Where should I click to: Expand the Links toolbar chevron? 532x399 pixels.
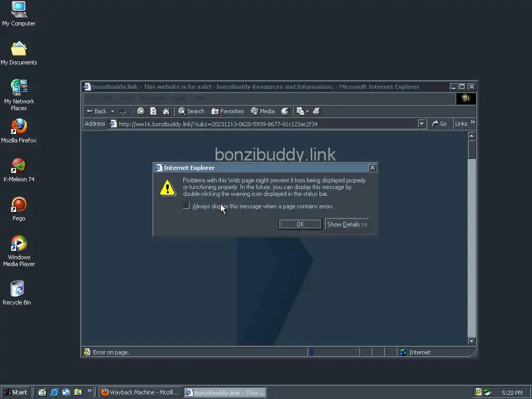click(473, 123)
